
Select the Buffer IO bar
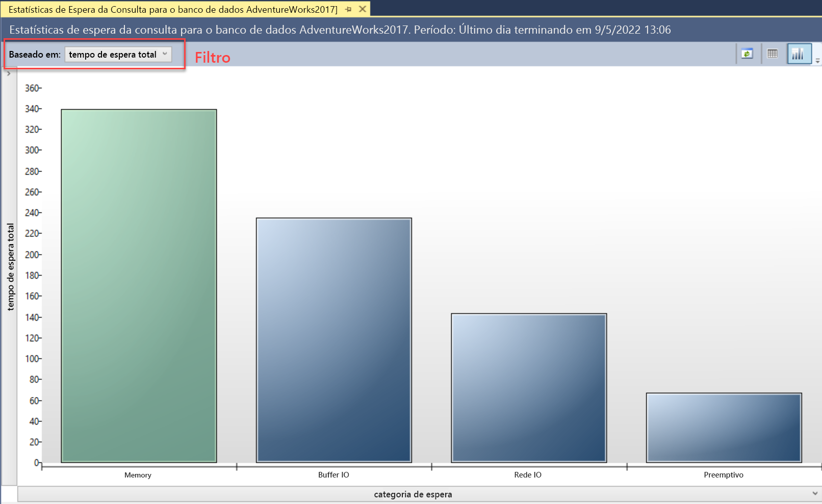[334, 340]
